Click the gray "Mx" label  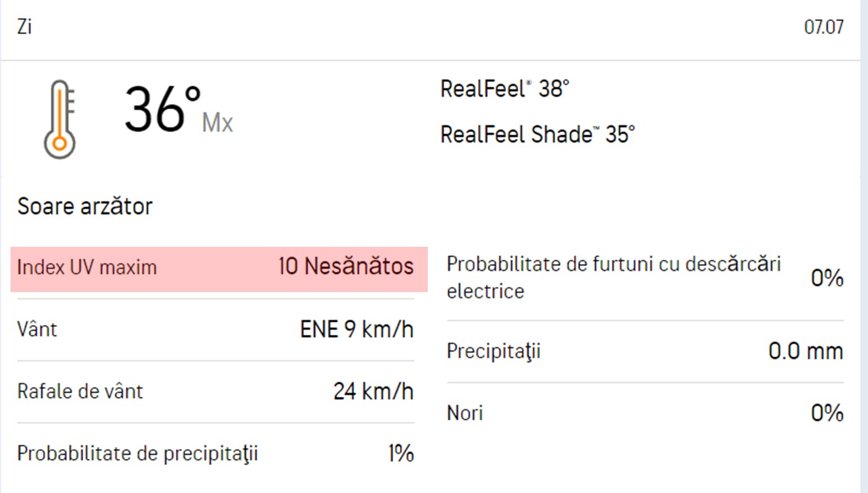click(x=218, y=123)
